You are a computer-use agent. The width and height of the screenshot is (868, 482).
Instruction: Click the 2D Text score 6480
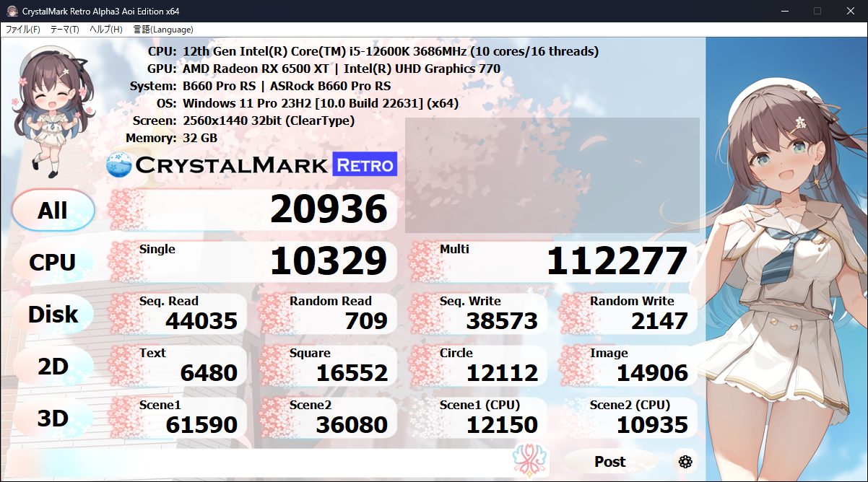209,373
